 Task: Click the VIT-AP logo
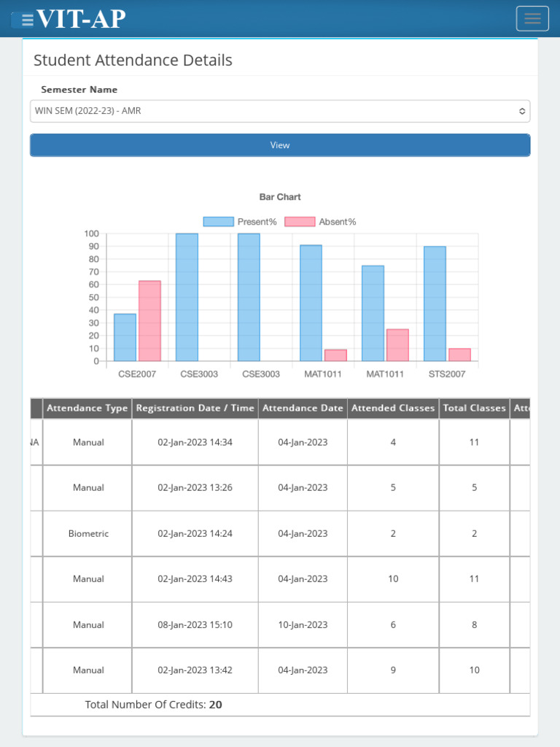click(81, 19)
